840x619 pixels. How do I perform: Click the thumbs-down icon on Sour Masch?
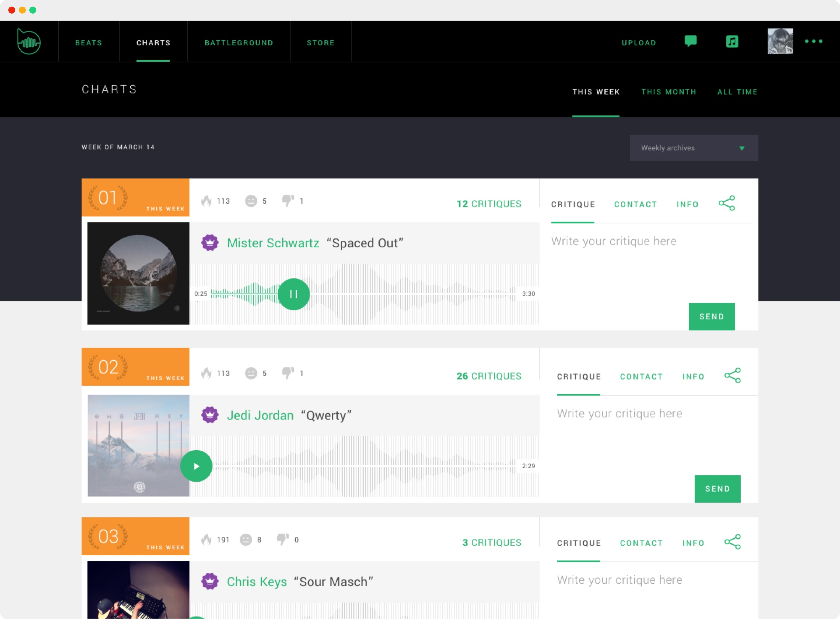(282, 540)
